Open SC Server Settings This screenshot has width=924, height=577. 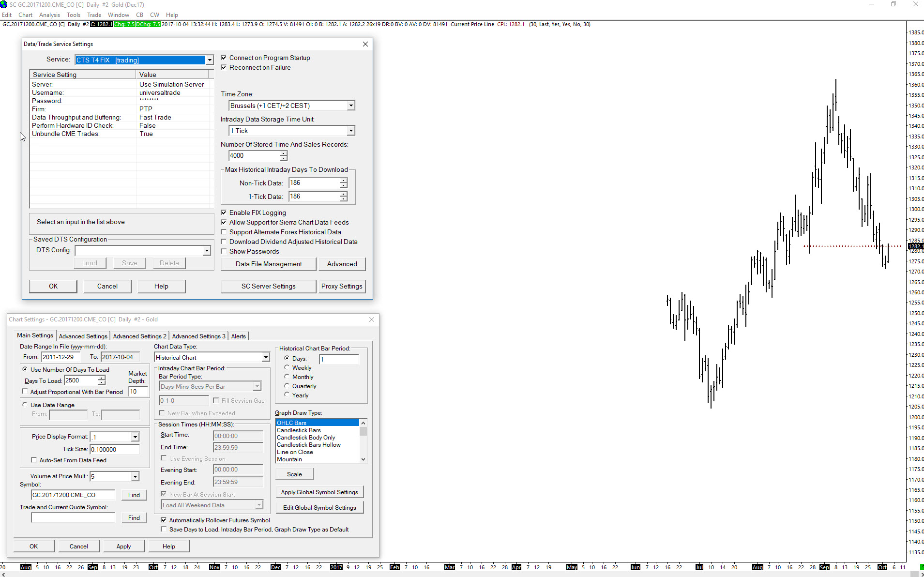(269, 286)
